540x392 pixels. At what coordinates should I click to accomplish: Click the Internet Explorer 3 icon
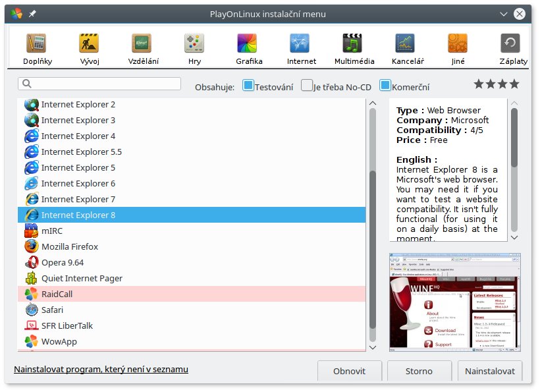(32, 120)
